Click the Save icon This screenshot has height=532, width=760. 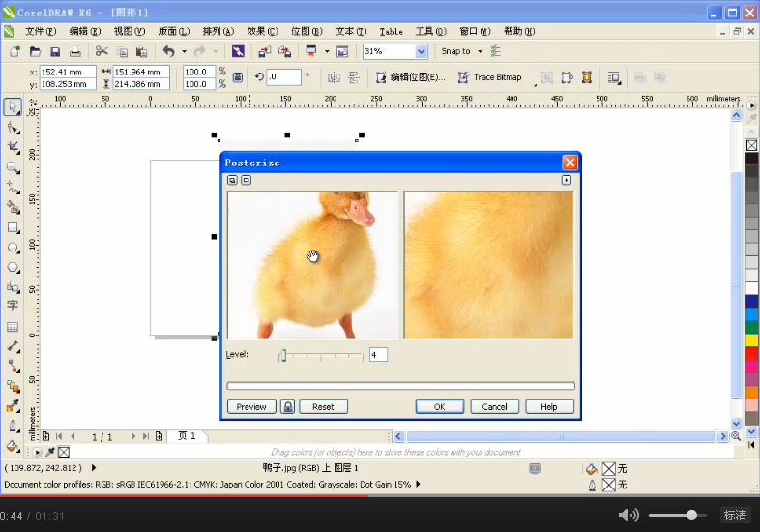point(55,51)
